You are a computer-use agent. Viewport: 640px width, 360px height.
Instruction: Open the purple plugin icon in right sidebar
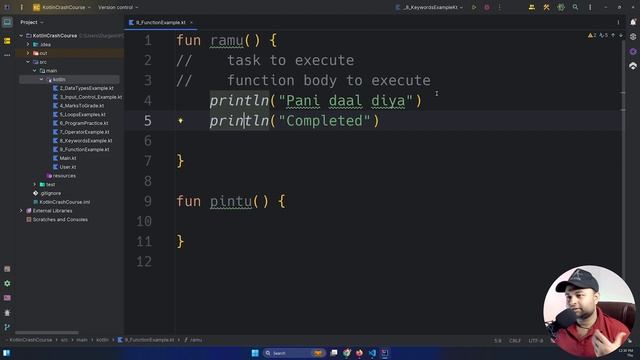633,51
